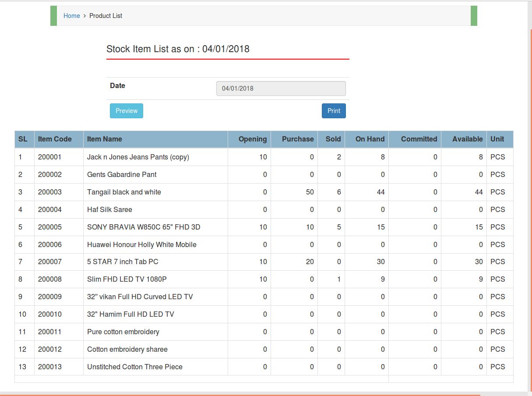Click the horizontal scrollbar at the bottom

tap(241, 394)
